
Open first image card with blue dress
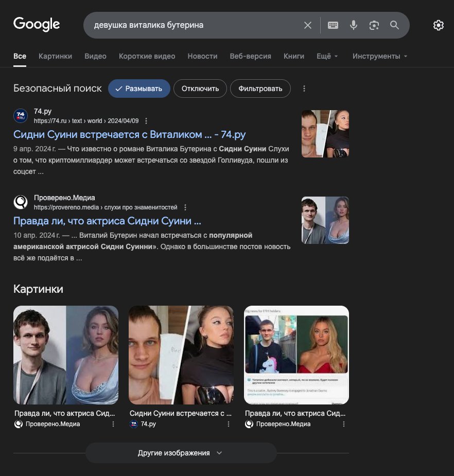point(66,355)
